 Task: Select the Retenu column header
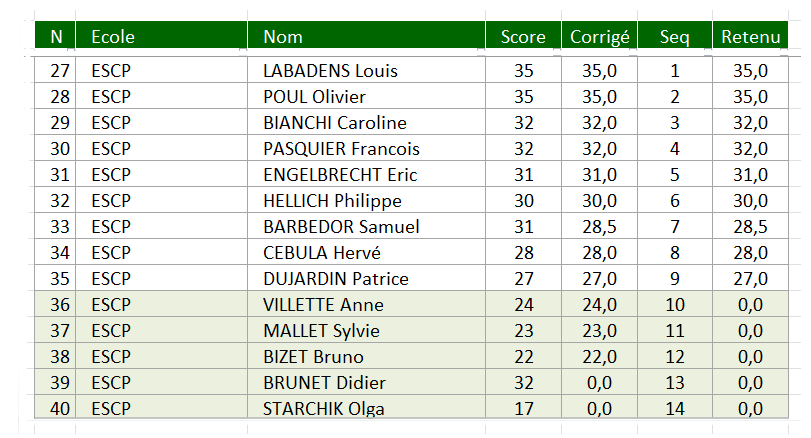[x=749, y=37]
